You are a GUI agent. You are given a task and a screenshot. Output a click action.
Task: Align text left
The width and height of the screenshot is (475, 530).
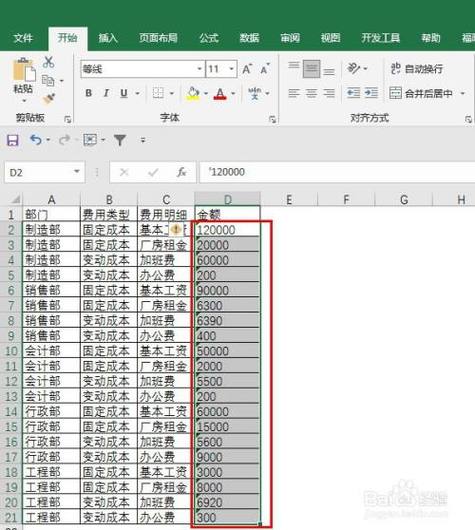[x=294, y=93]
